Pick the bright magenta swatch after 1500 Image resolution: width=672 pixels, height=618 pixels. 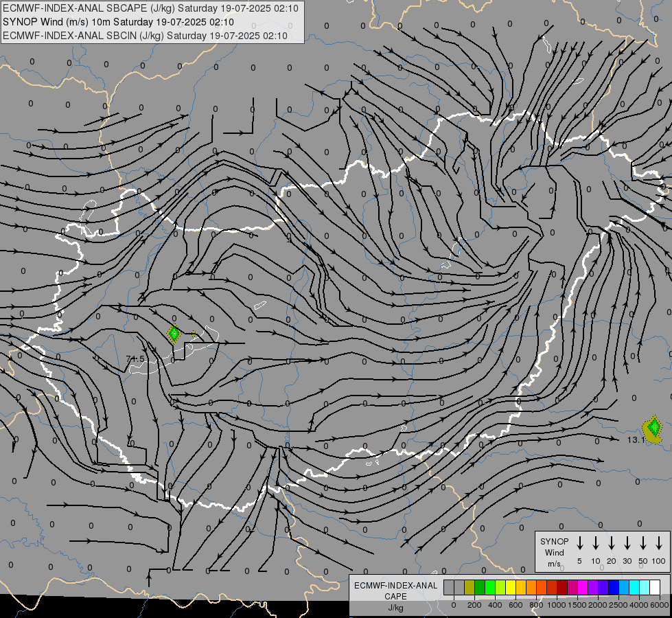tap(583, 588)
